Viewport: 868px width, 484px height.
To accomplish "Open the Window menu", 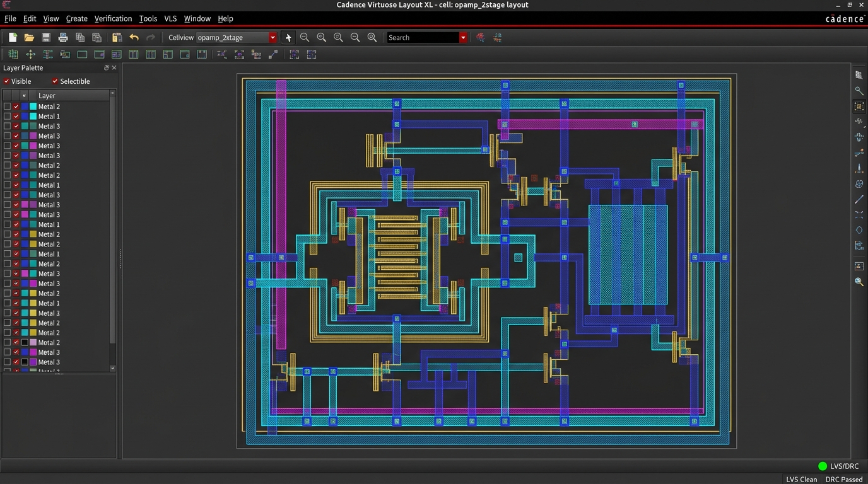I will tap(197, 18).
